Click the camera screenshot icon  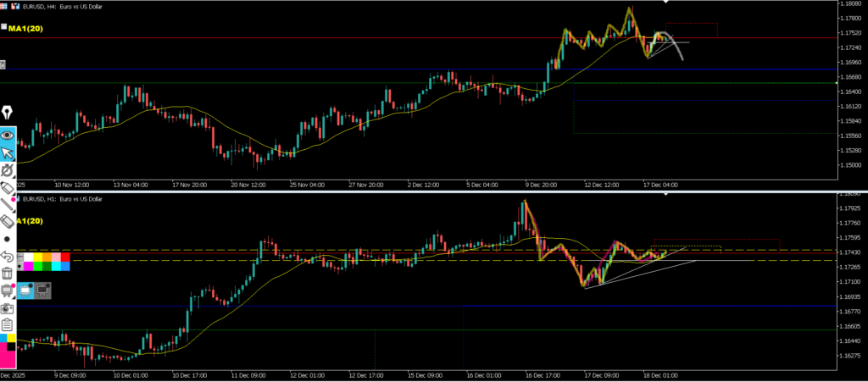[x=7, y=309]
